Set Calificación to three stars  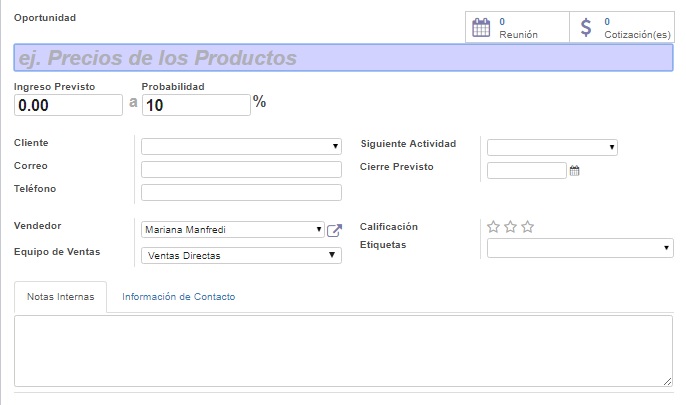[528, 227]
